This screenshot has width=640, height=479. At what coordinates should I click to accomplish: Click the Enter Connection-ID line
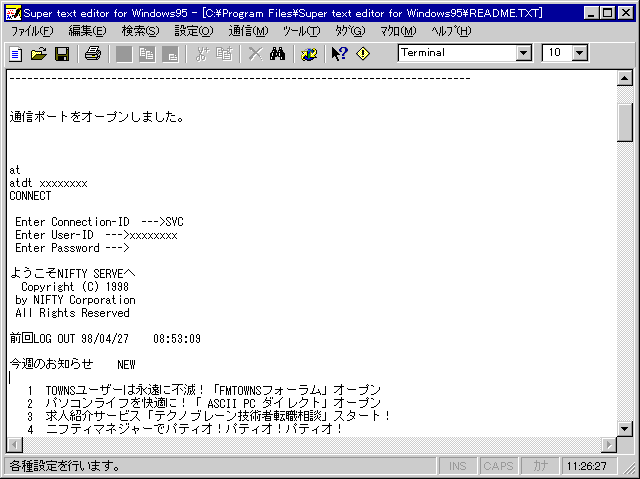pyautogui.click(x=99, y=222)
